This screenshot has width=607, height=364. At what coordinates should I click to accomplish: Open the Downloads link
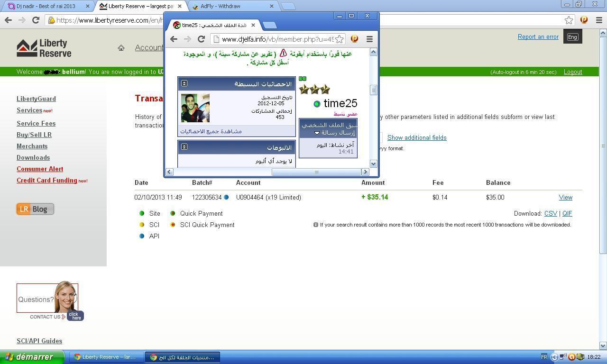coord(33,157)
